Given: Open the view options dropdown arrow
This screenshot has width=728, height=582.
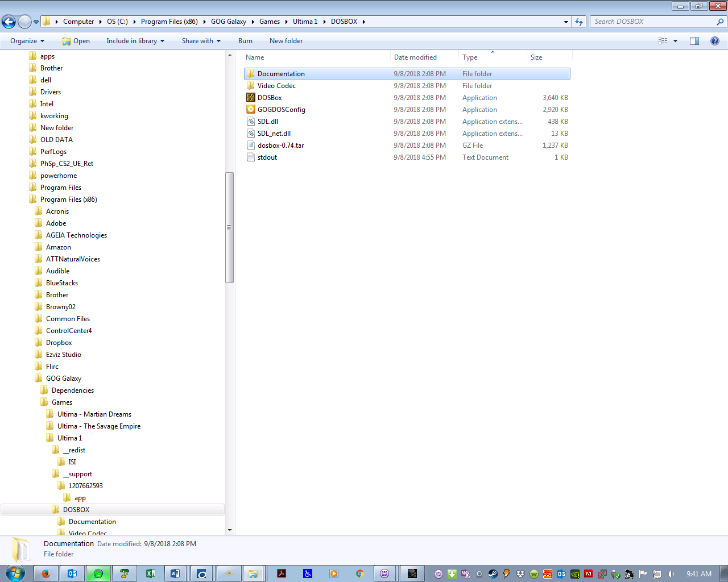Looking at the screenshot, I should click(x=675, y=41).
